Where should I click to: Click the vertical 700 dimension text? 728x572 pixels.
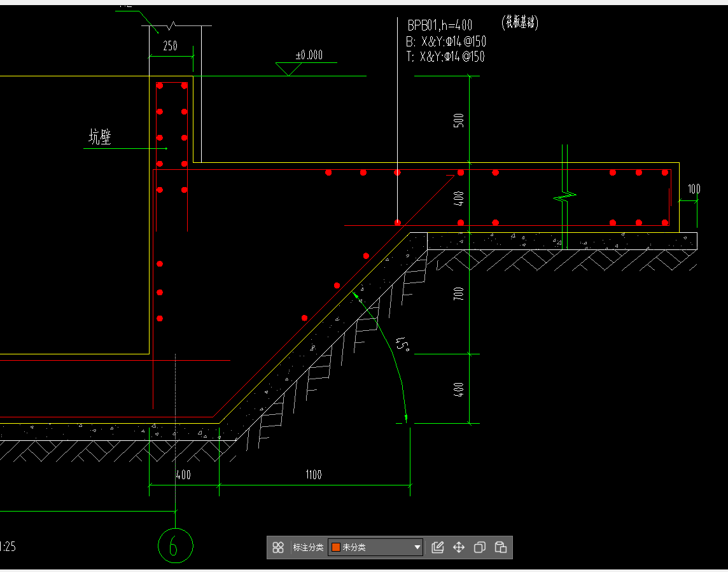pyautogui.click(x=458, y=293)
